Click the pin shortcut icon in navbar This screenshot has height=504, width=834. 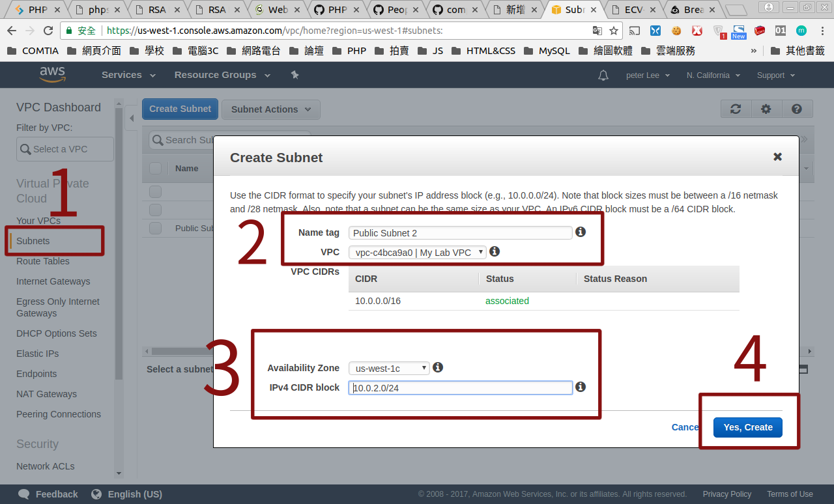[x=295, y=76]
